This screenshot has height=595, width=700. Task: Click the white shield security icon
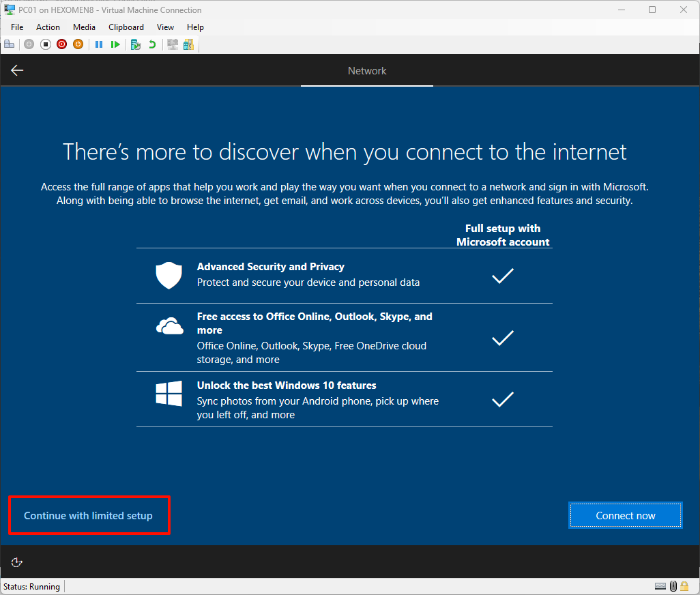pyautogui.click(x=169, y=275)
